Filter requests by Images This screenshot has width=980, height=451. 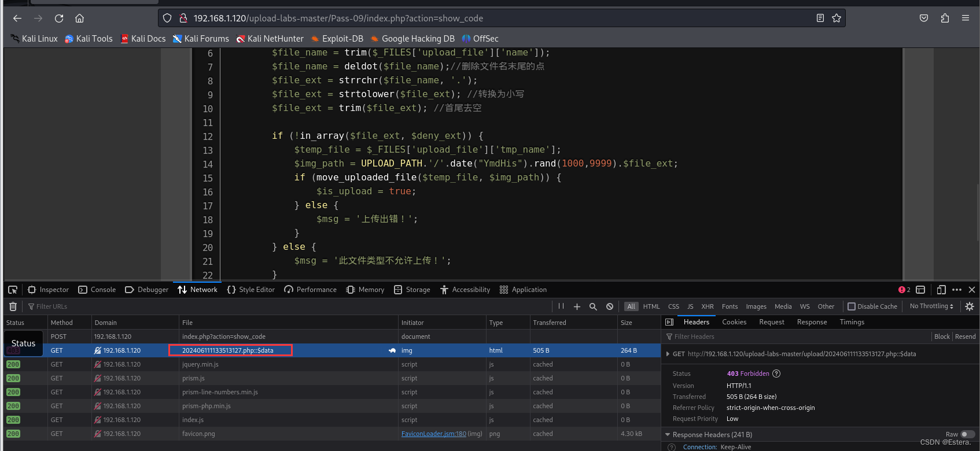tap(756, 306)
